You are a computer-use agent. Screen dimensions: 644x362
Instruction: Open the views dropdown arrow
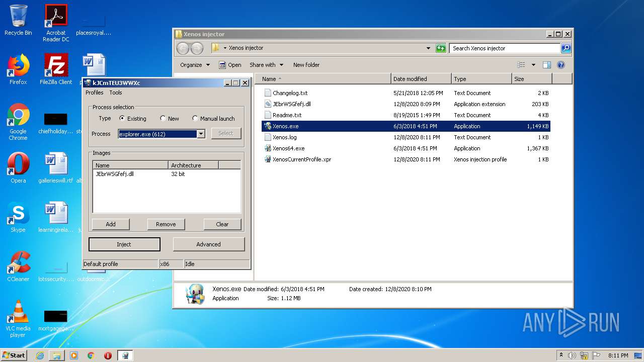533,65
